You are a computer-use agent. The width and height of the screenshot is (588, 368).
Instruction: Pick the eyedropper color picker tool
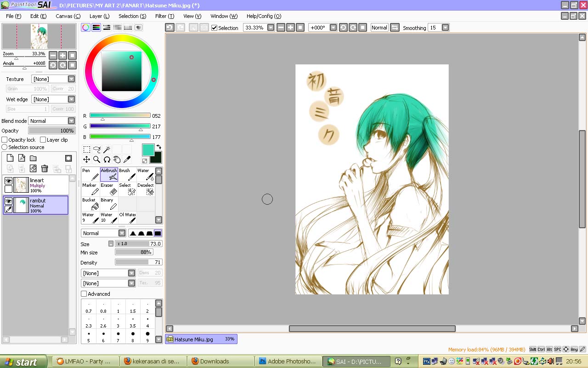pos(127,160)
